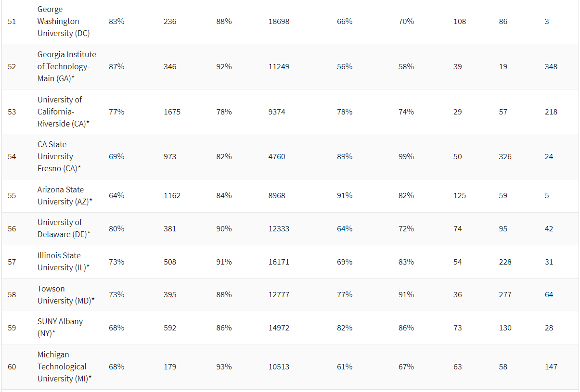Click Illinois State University (IL) name
The width and height of the screenshot is (580, 392).
[64, 262]
